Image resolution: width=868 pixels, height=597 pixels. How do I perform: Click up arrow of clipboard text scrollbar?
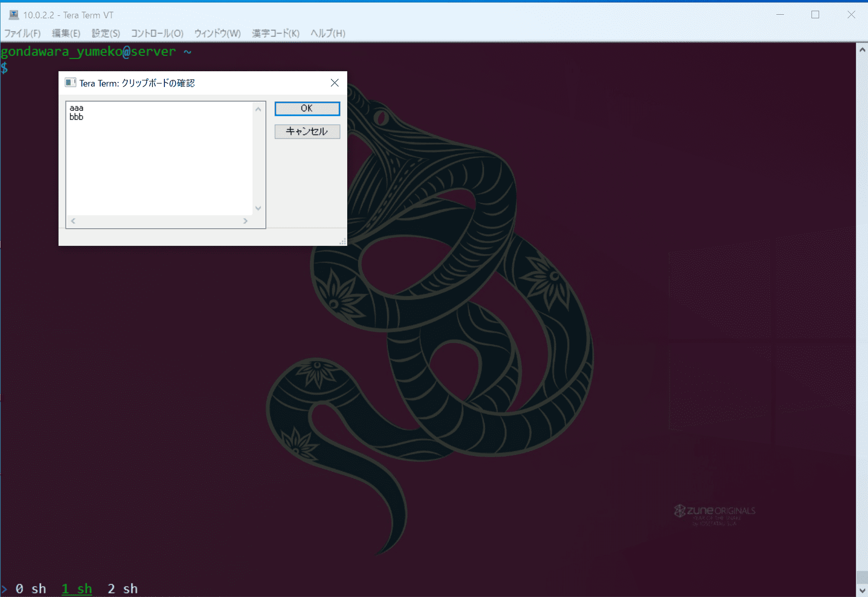click(x=258, y=109)
